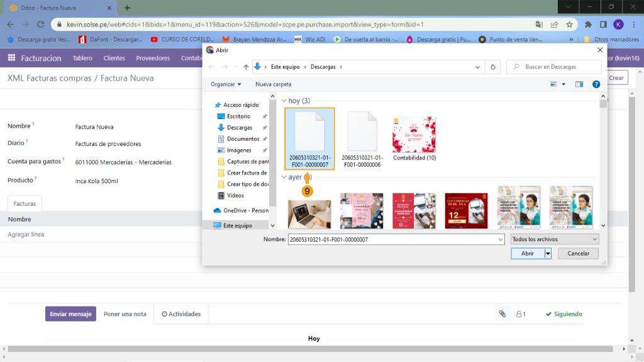The height and width of the screenshot is (362, 644).
Task: Open the 'Todos los archivos' file type dropdown
Action: point(554,239)
